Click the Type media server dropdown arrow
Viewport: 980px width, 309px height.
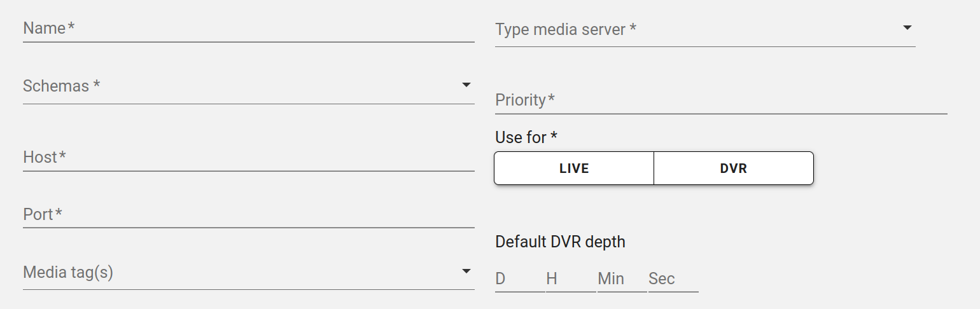(x=907, y=28)
